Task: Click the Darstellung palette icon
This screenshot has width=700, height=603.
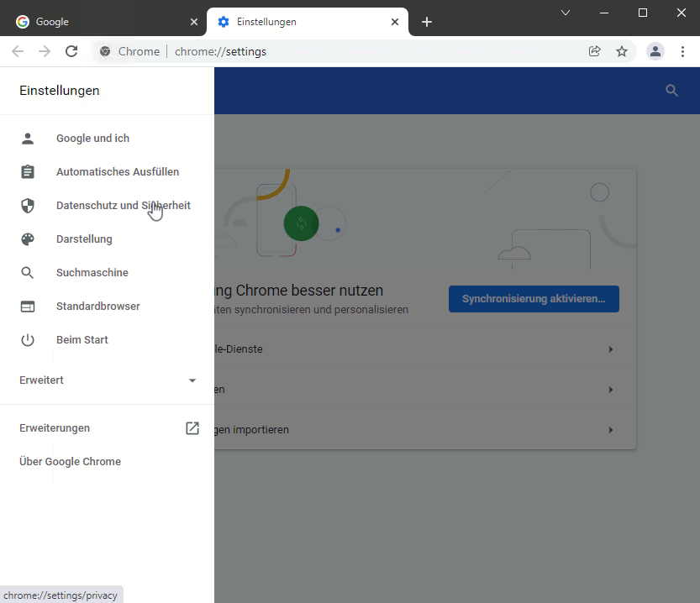Action: click(28, 239)
